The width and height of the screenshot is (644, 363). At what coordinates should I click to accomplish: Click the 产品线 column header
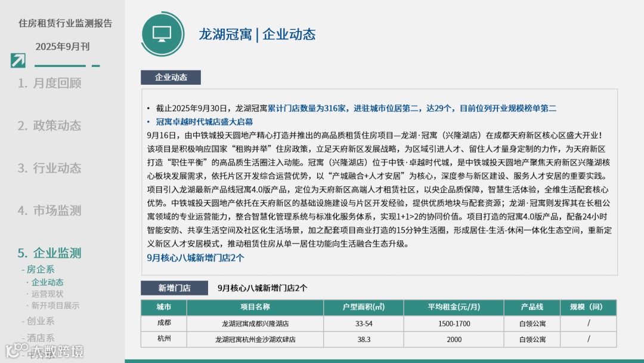(532, 307)
